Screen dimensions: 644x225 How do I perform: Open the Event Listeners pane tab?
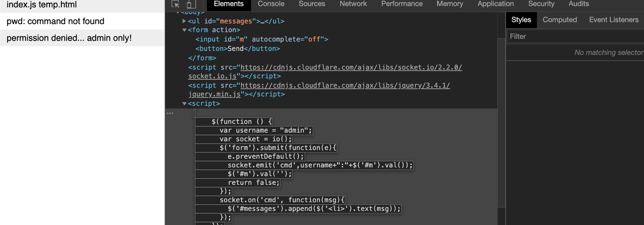pos(614,20)
